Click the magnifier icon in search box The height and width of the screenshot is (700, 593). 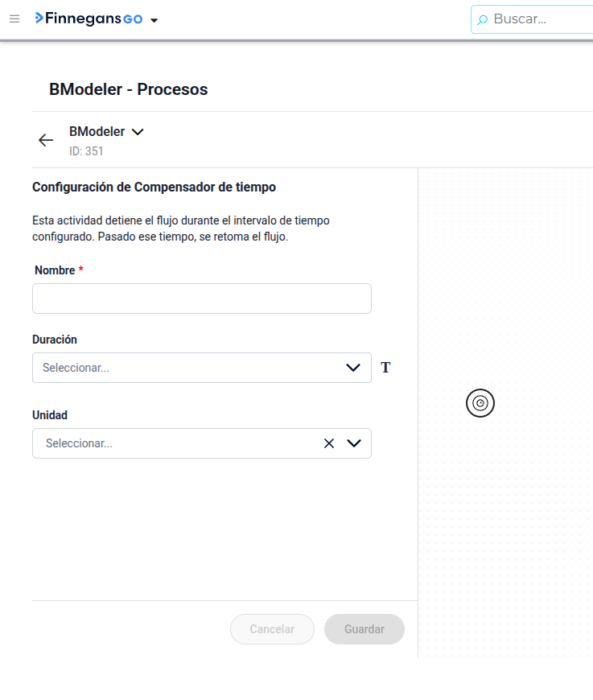click(482, 19)
